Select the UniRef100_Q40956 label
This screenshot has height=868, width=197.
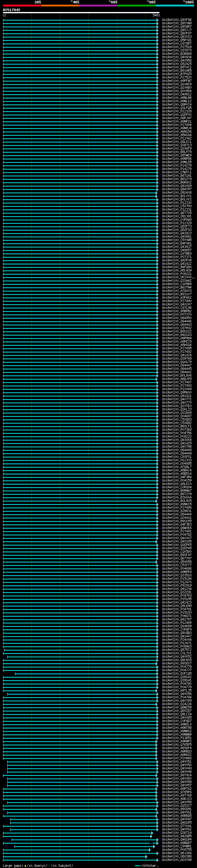tap(177, 60)
